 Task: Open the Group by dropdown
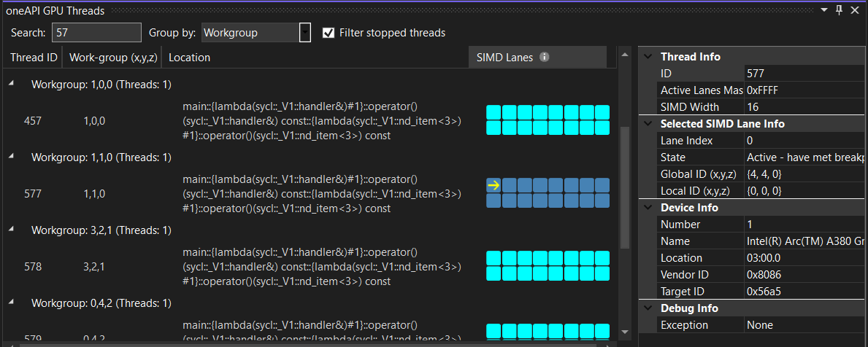305,33
